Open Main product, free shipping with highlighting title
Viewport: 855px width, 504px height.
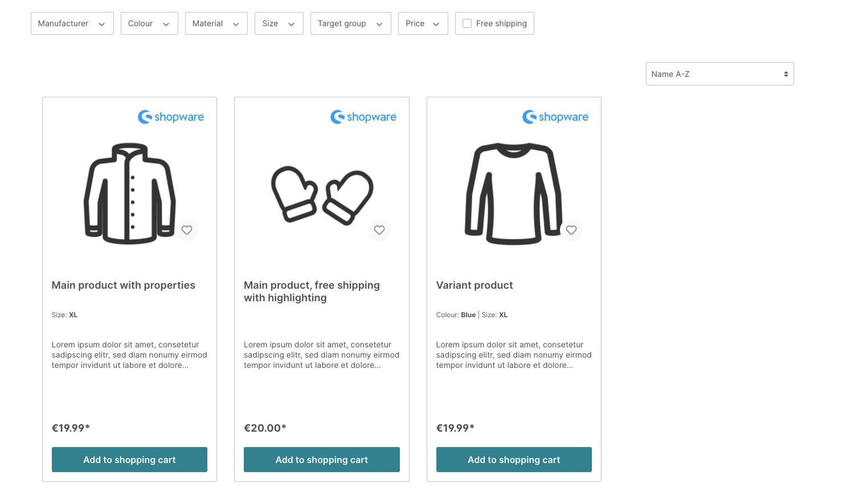[x=312, y=292]
